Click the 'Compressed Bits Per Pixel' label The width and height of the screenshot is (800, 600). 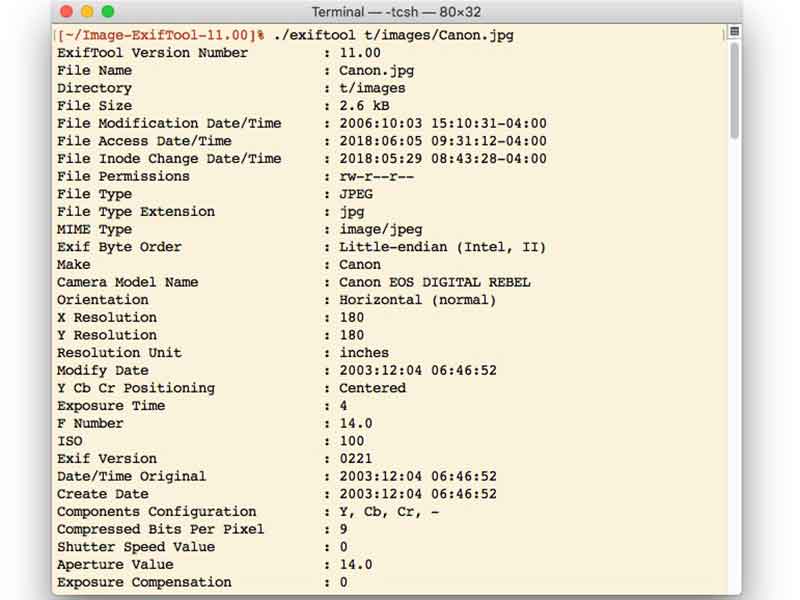pos(161,529)
